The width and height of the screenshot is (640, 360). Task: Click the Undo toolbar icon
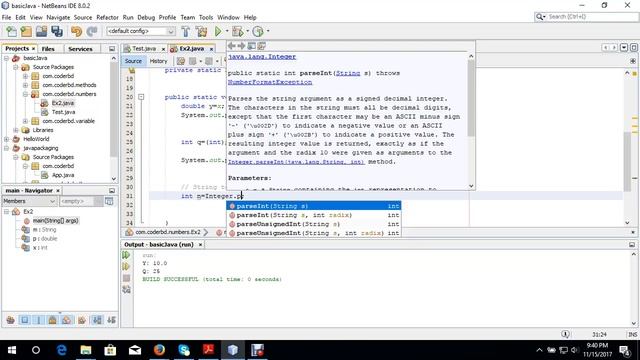76,31
